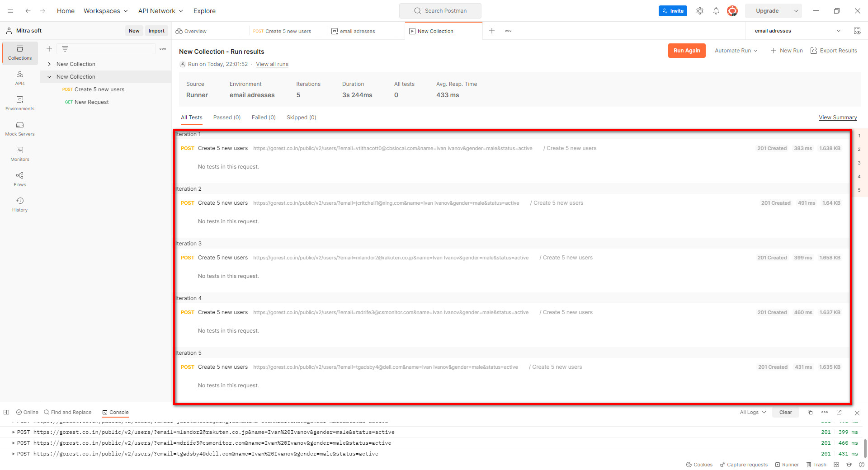
Task: Open the Flows sidebar panel
Action: (x=20, y=179)
